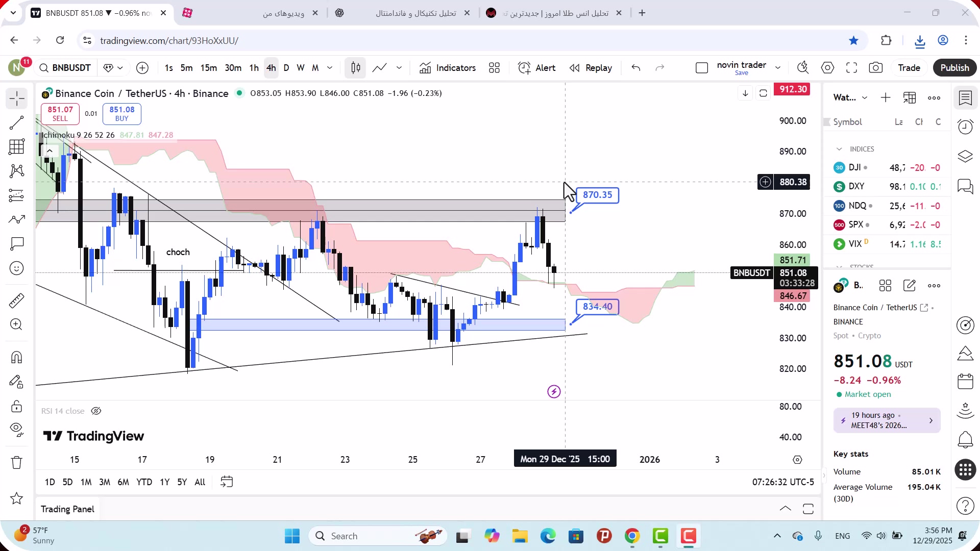Select the 1h timeframe
The height and width of the screenshot is (551, 980).
[254, 68]
